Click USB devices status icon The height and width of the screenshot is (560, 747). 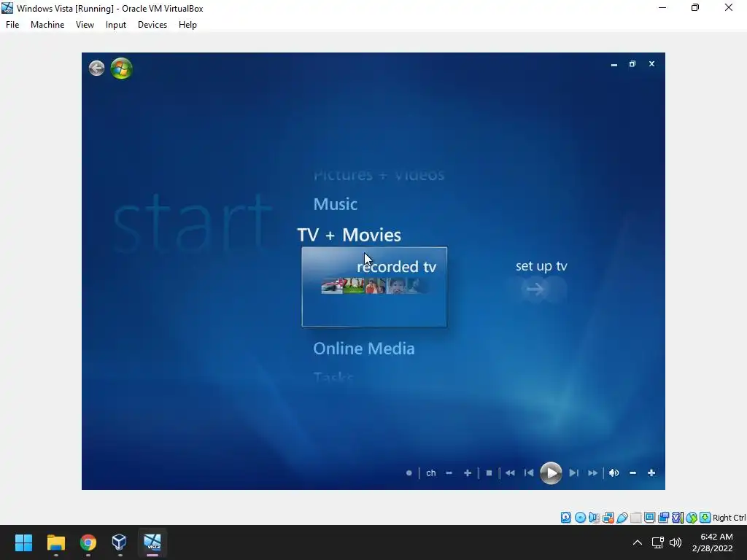tap(622, 518)
